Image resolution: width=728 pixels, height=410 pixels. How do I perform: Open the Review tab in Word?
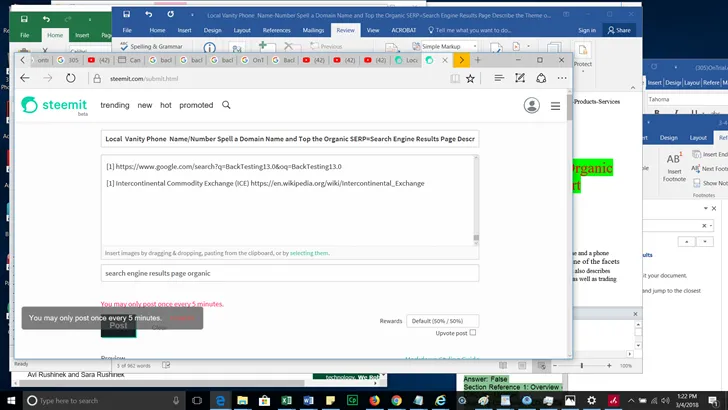coord(345,30)
